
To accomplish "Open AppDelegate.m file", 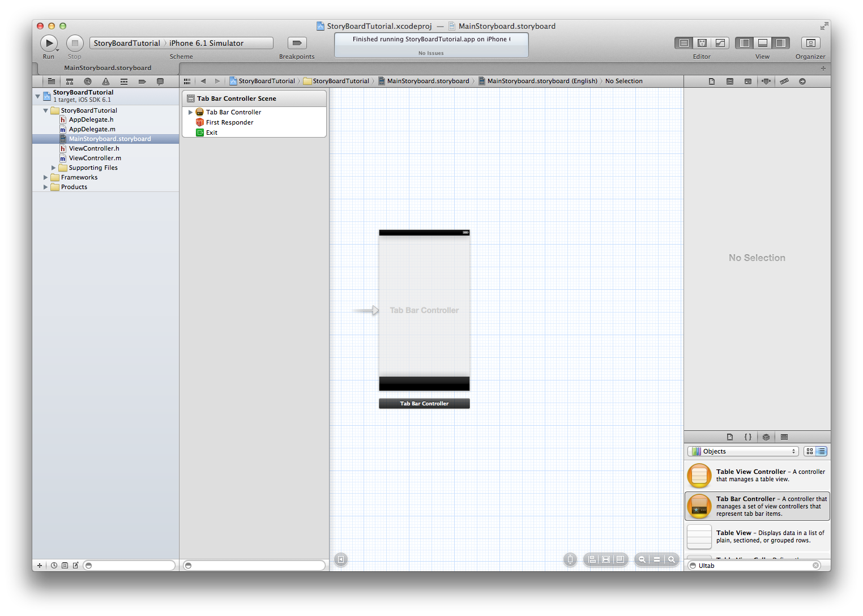I will [x=92, y=129].
